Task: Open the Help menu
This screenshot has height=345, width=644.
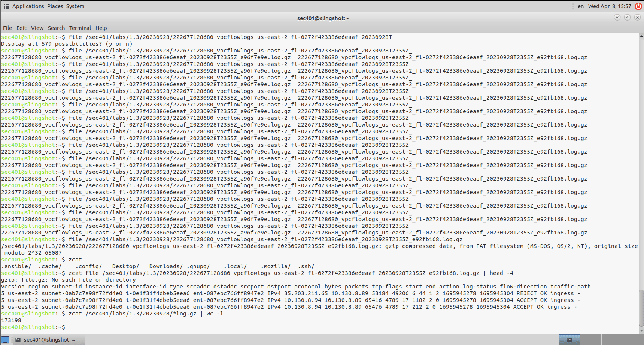Action: (x=101, y=28)
